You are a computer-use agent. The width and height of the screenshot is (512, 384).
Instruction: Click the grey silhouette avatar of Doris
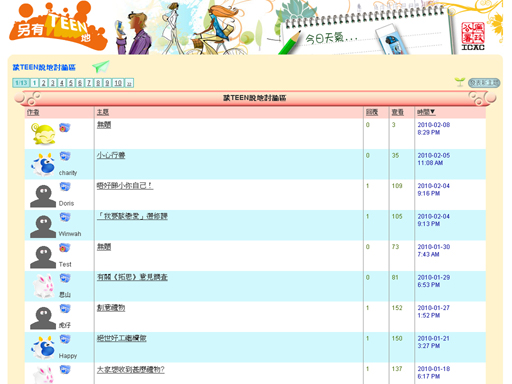tap(43, 196)
